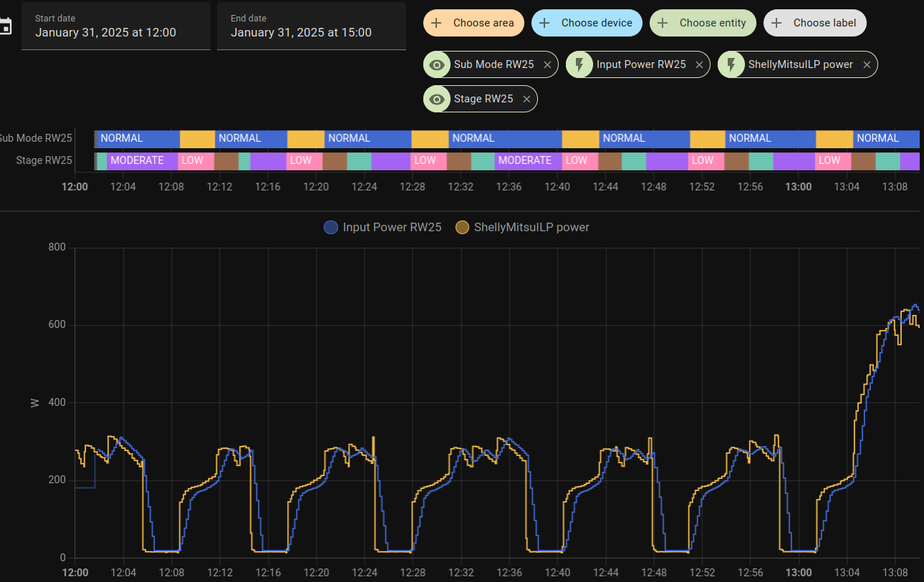This screenshot has width=924, height=582.
Task: Click lightning icon on Input Power RW25 chip
Action: click(579, 64)
